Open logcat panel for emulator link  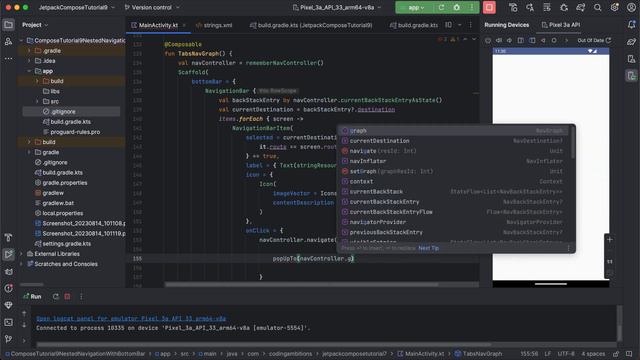point(131,318)
